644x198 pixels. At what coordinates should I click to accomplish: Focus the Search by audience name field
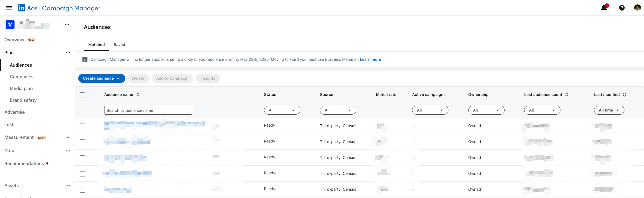pos(148,110)
